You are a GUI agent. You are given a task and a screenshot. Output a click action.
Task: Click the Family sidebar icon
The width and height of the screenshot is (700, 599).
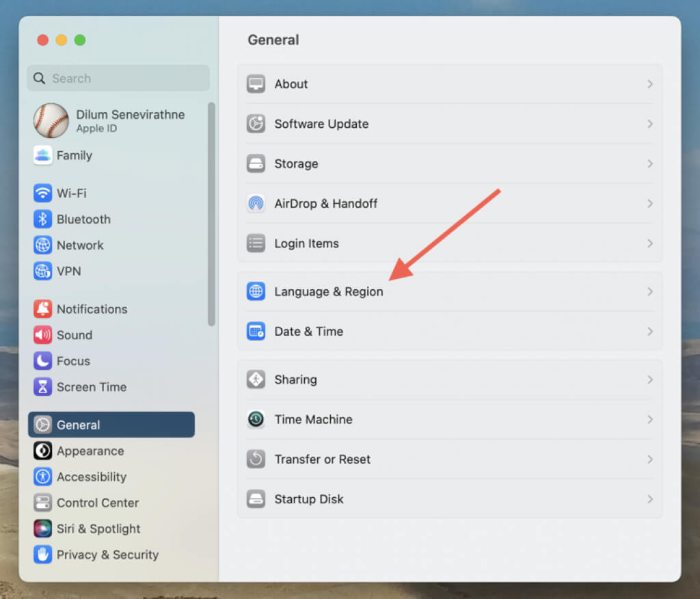(42, 155)
